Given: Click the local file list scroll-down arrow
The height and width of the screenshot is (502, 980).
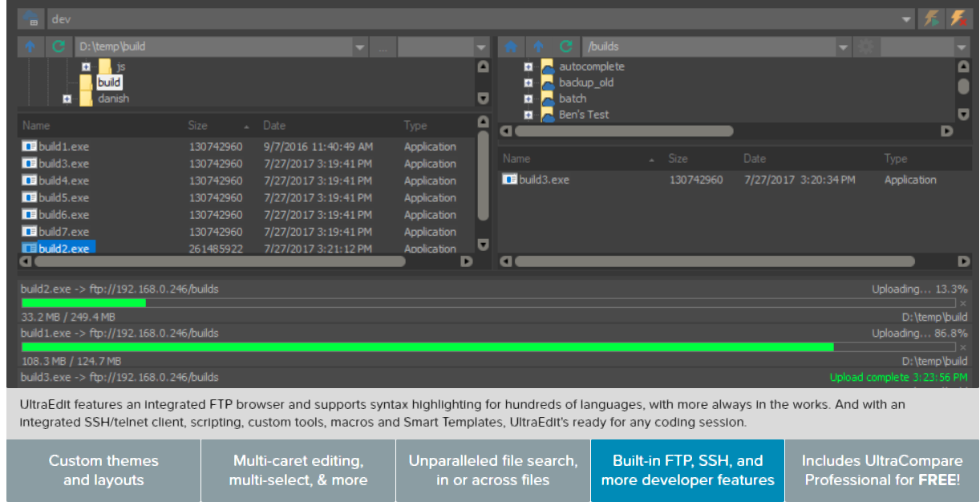Looking at the screenshot, I should click(x=483, y=244).
